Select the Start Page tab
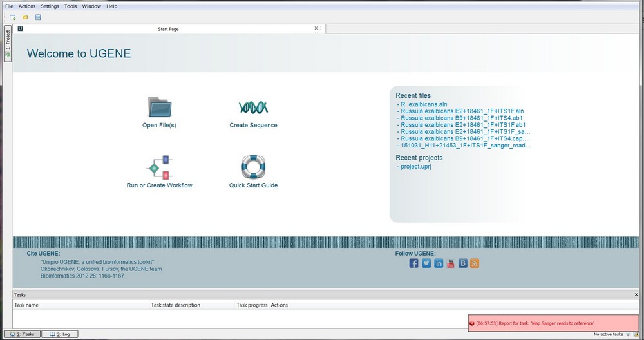 pos(169,29)
